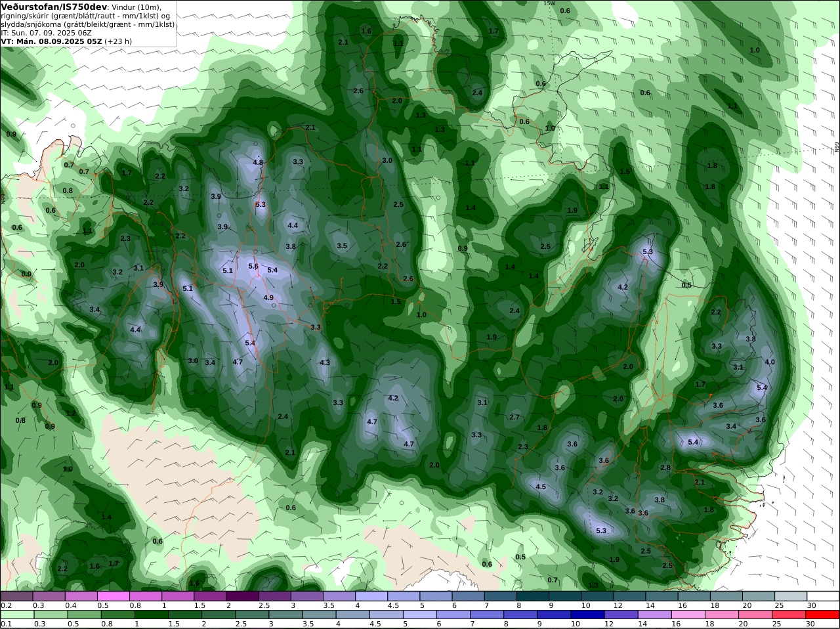This screenshot has width=840, height=629.
Task: Click the 4.3 precipitation value
Action: point(325,363)
